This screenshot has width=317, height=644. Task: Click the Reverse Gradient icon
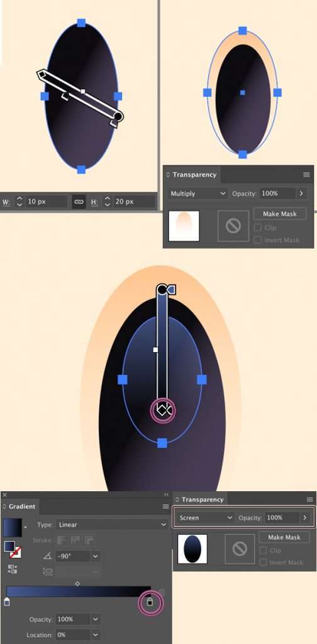(x=12, y=569)
